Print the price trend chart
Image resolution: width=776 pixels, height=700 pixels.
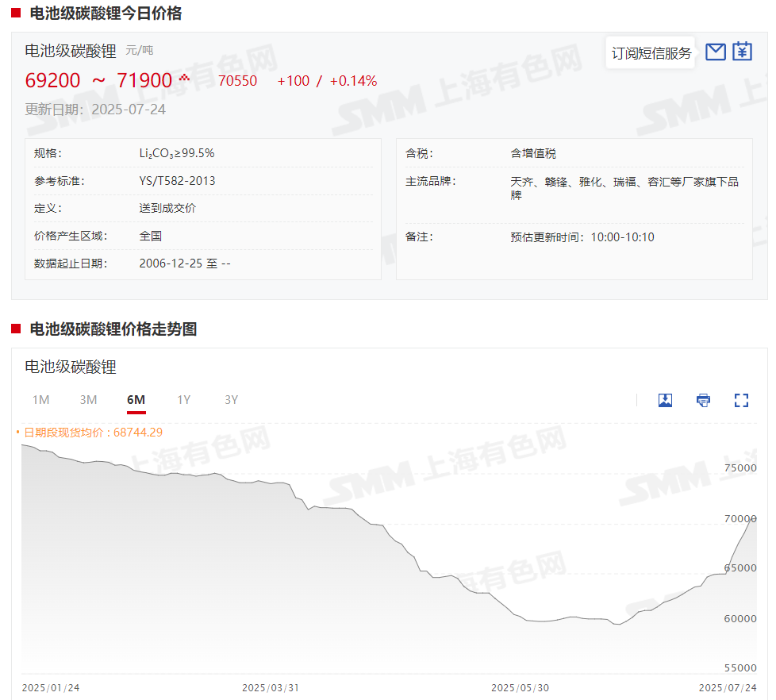coord(703,400)
